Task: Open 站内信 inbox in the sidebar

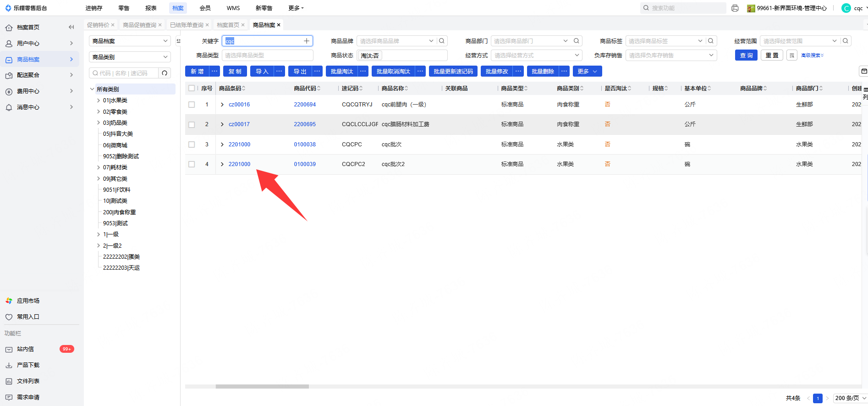Action: (26, 349)
